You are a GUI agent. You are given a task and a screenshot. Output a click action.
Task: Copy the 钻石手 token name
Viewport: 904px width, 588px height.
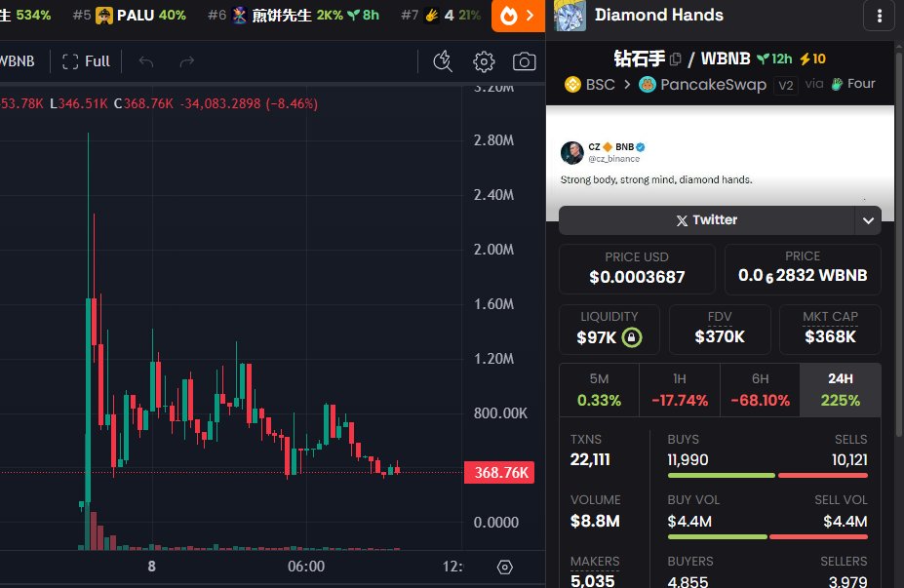pos(676,59)
